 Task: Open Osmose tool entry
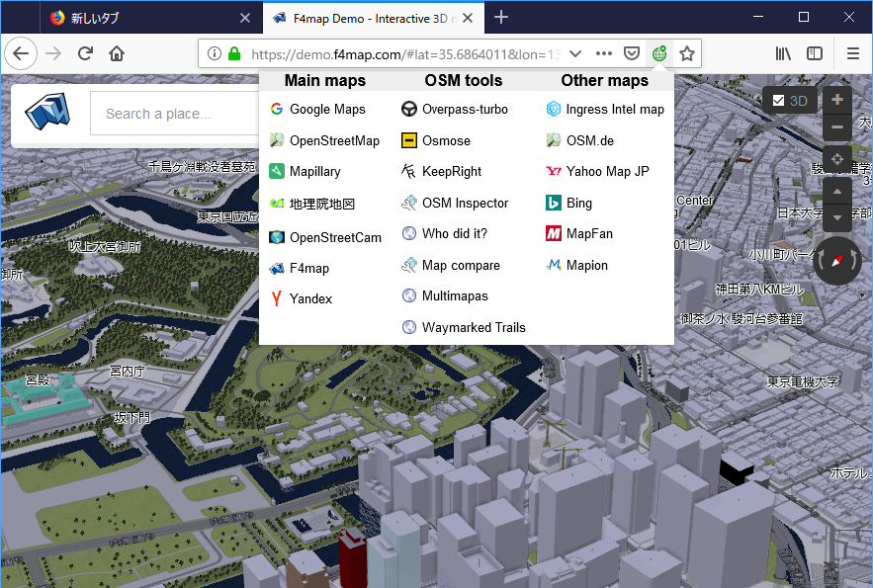point(435,140)
